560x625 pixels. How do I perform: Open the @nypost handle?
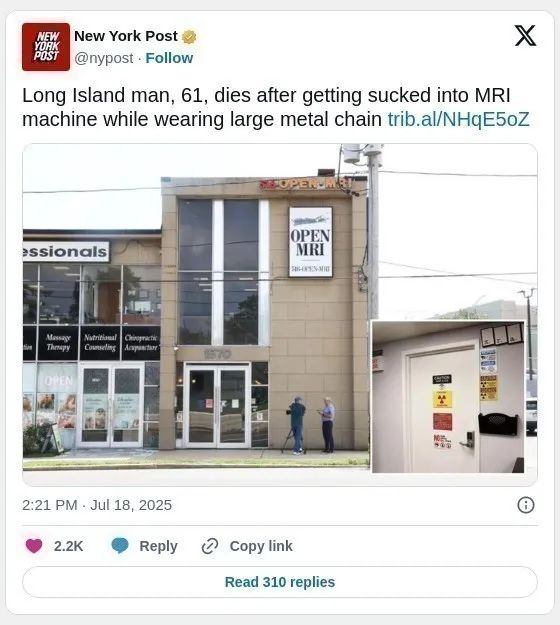(x=104, y=58)
